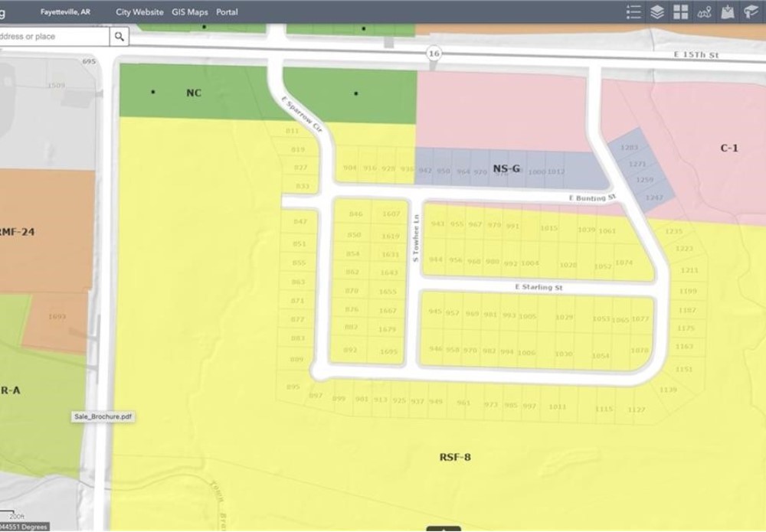Select the pink C-1 zoning area
The height and width of the screenshot is (532, 766).
[x=728, y=148]
